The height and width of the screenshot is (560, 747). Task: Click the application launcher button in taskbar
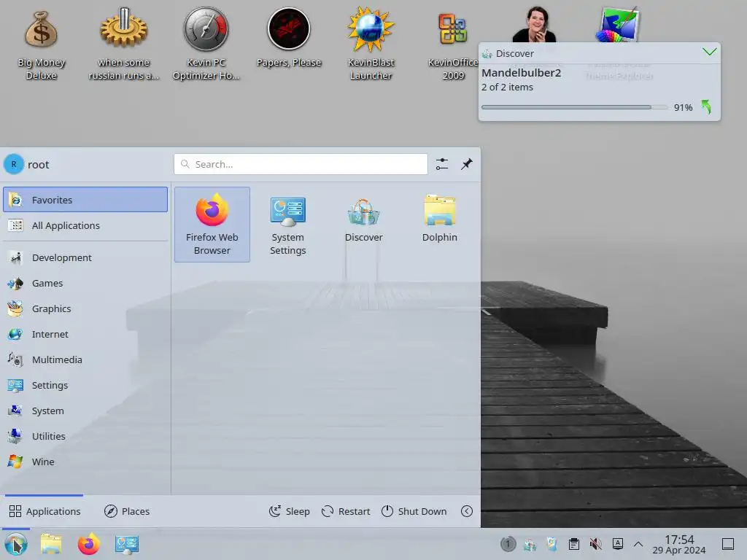(x=16, y=544)
